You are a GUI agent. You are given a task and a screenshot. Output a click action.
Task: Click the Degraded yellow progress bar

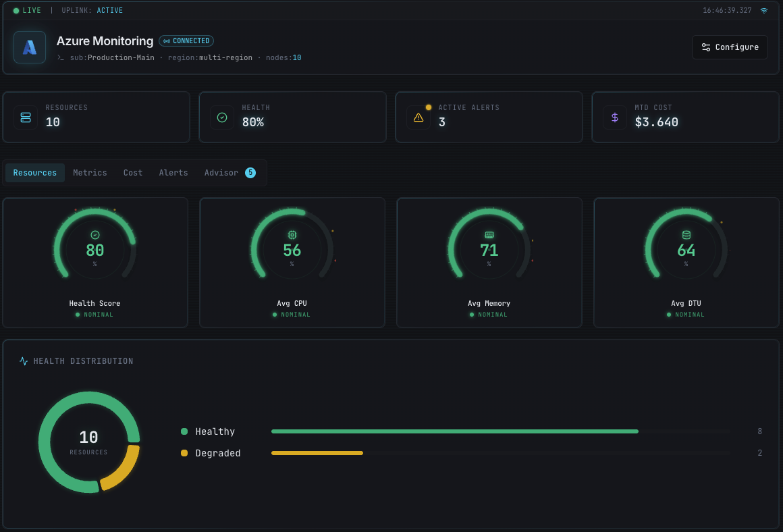point(317,453)
